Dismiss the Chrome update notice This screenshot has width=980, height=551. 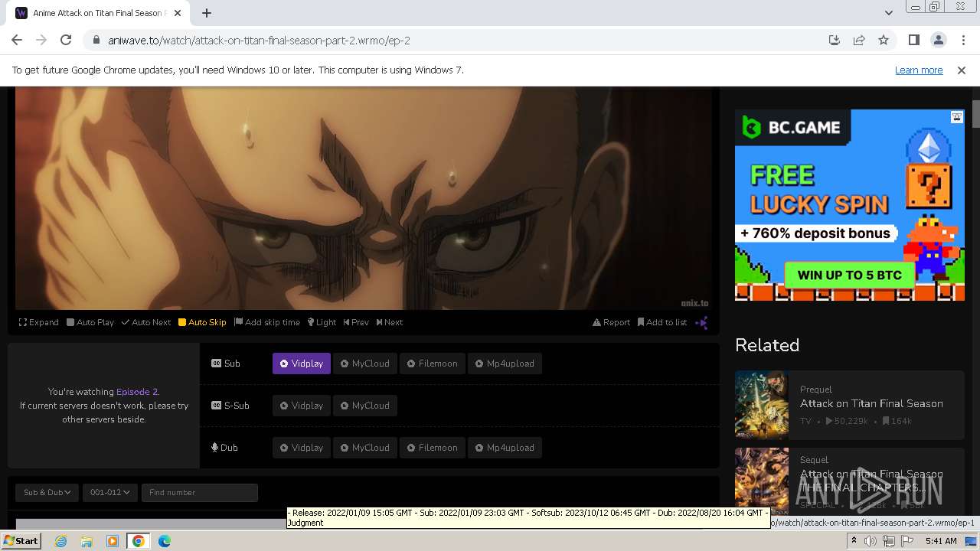[962, 70]
